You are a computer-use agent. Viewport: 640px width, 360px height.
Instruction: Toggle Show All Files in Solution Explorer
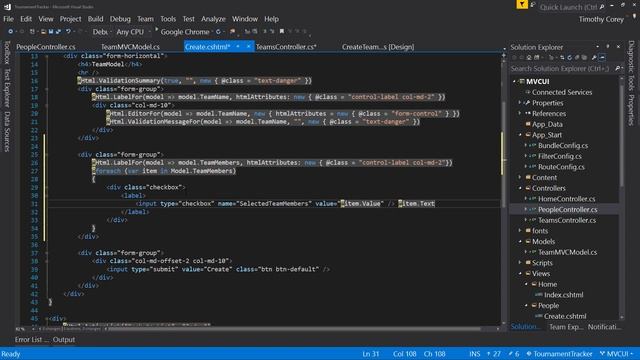click(584, 58)
